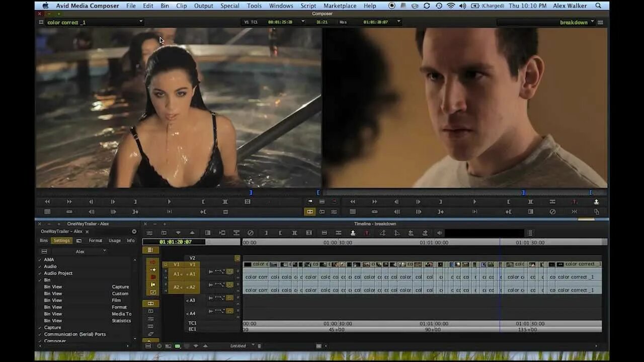Click the Extract button in record monitor
644x362 pixels.
click(596, 202)
